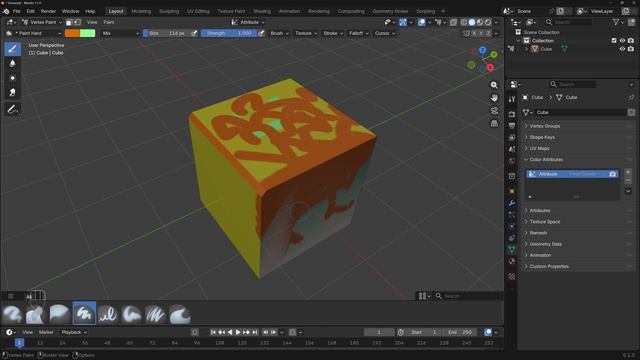Viewport: 640px width, 360px height.
Task: Switch to the Sculpting workspace tab
Action: [x=169, y=11]
